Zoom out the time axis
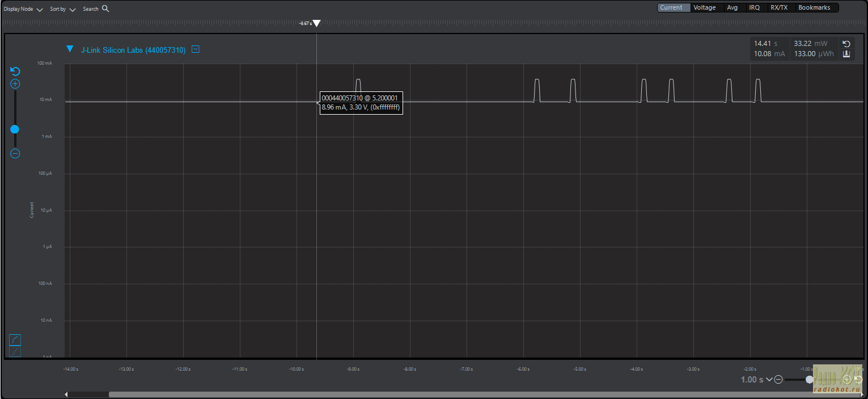This screenshot has width=868, height=399. click(778, 380)
